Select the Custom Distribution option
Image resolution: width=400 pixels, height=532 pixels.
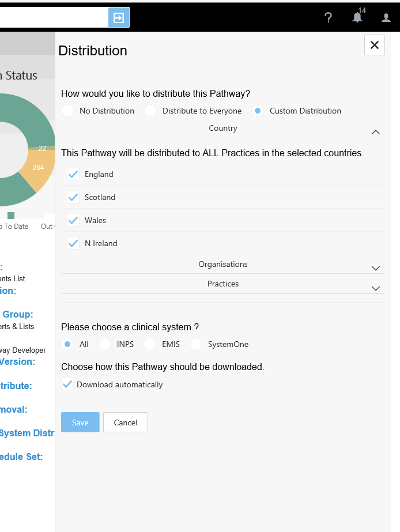258,111
